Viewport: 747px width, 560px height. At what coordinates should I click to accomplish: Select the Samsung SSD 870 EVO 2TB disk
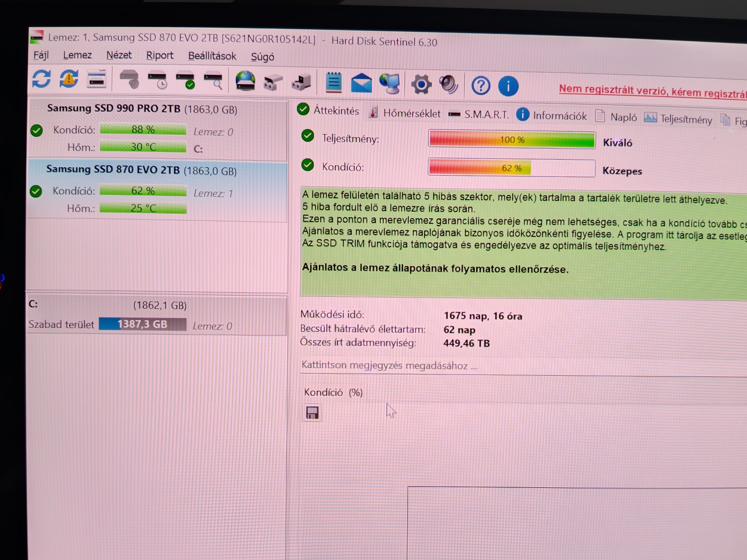tap(157, 191)
